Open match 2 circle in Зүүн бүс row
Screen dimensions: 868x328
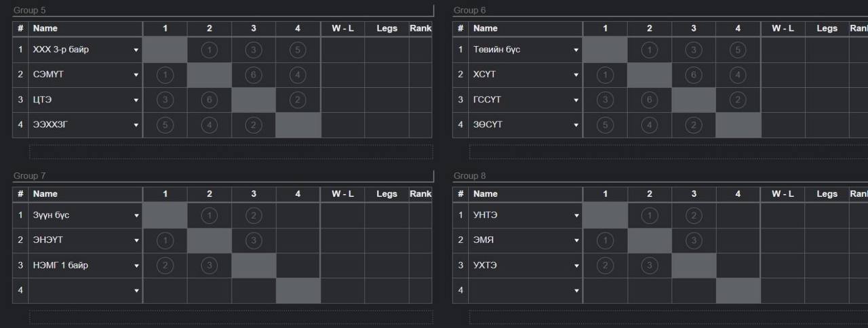(254, 216)
